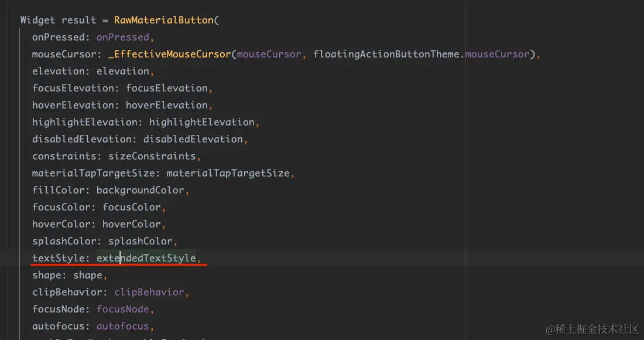Click highlightElevation parameter line
The image size is (644, 340).
click(146, 122)
